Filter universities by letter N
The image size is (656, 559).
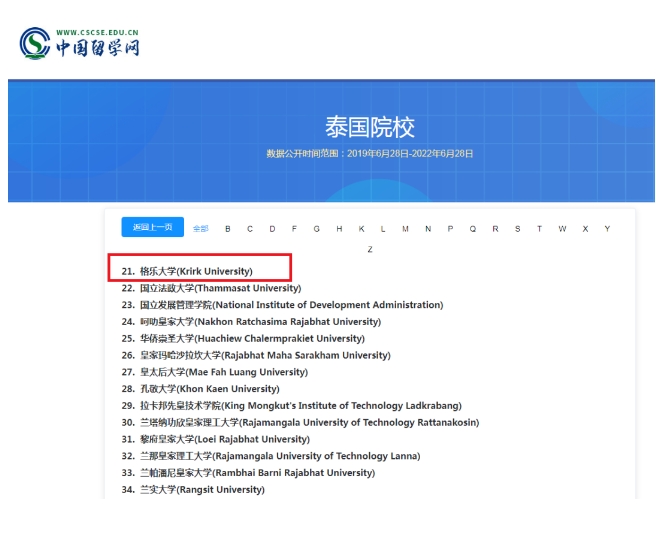428,229
